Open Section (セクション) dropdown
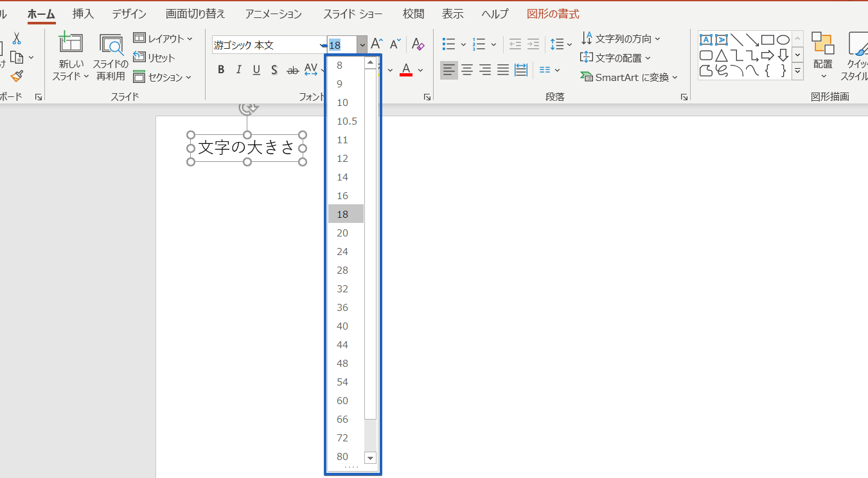 pyautogui.click(x=163, y=77)
